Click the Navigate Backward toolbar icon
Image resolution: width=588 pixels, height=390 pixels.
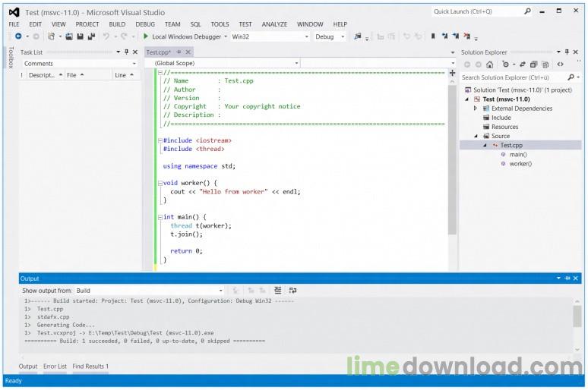[x=18, y=36]
